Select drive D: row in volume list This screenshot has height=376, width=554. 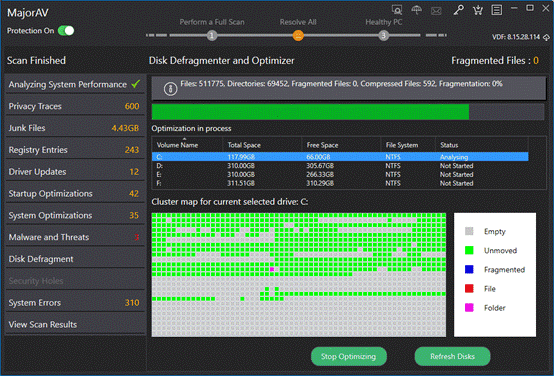tap(340, 166)
